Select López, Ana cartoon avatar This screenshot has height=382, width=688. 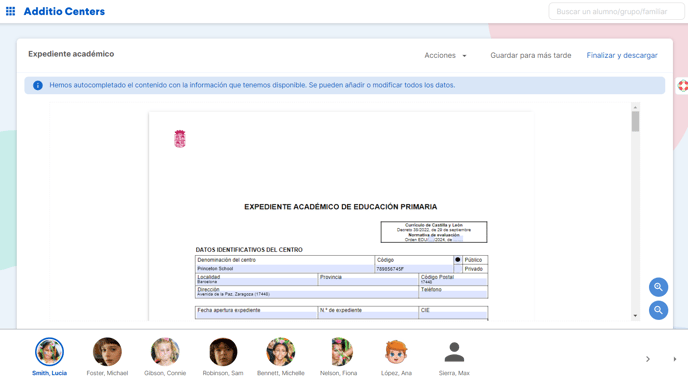[x=396, y=352]
